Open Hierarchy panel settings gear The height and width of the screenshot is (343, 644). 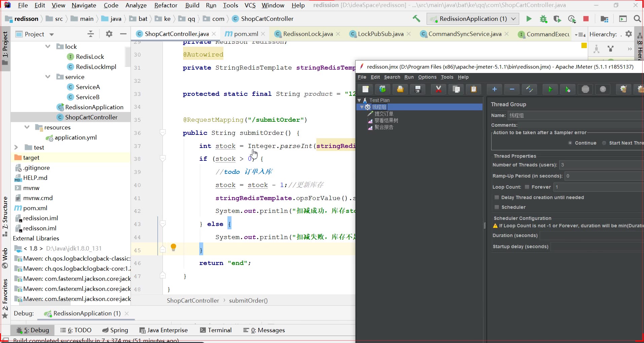click(629, 34)
